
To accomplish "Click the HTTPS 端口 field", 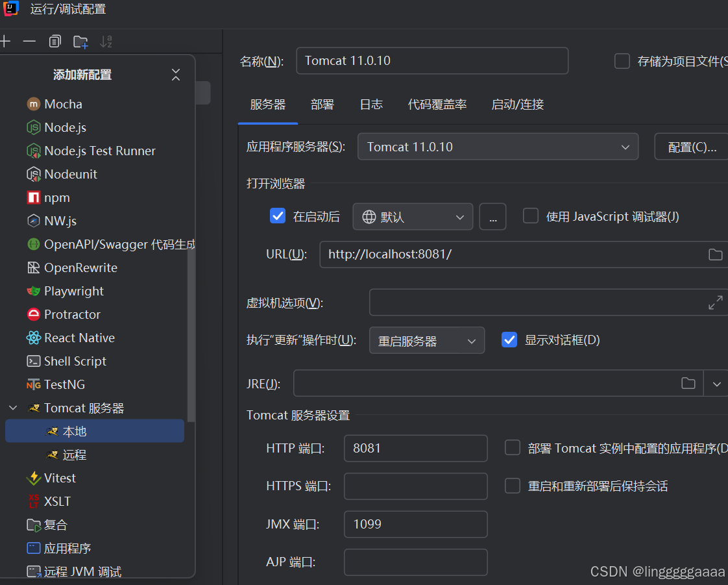I will click(x=415, y=486).
